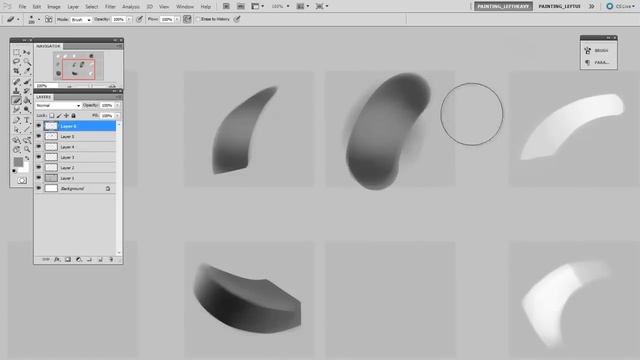The image size is (640, 360).
Task: Open the Layers panel Opacity arrow
Action: (117, 105)
